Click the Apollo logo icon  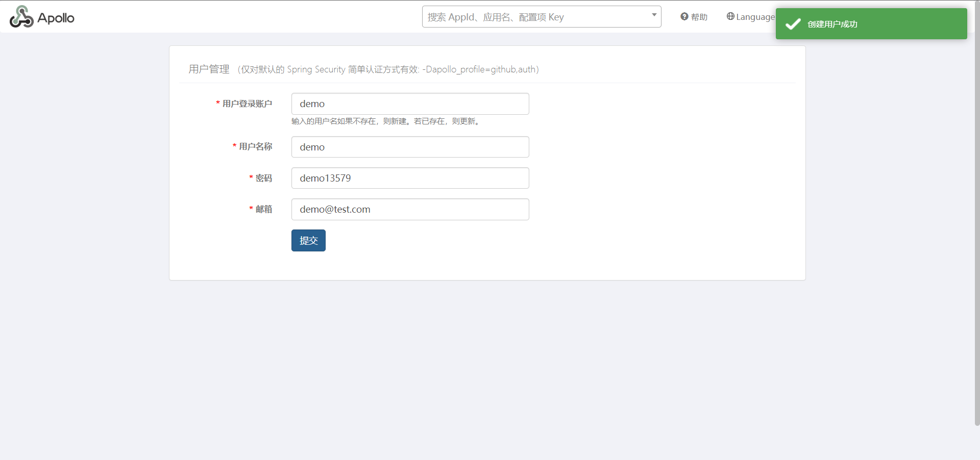click(21, 17)
